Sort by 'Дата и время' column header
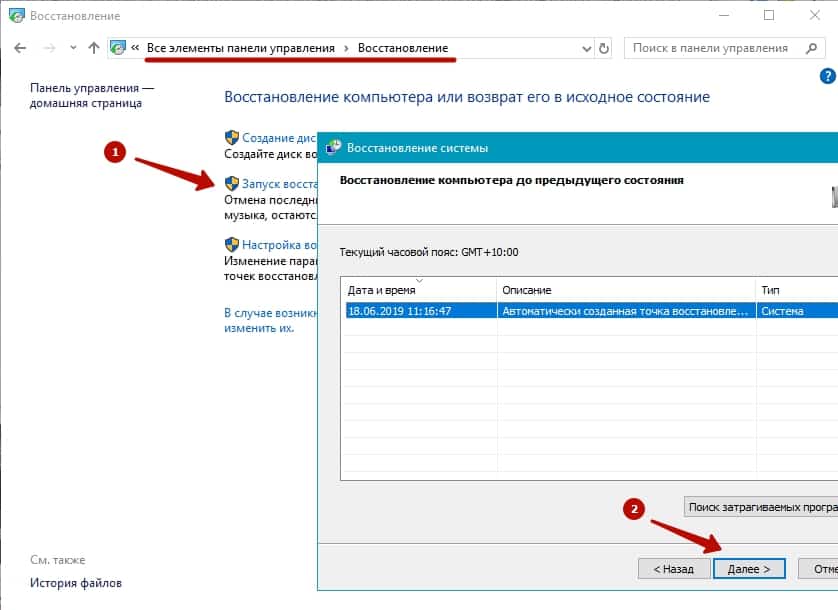Screen dimensions: 838x610 point(419,290)
